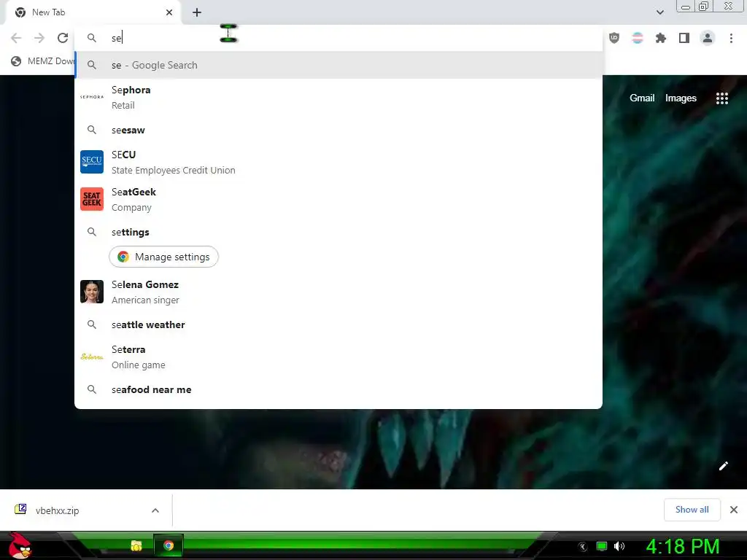Reload the page with the refresh icon
Image resolution: width=747 pixels, height=560 pixels.
63,38
